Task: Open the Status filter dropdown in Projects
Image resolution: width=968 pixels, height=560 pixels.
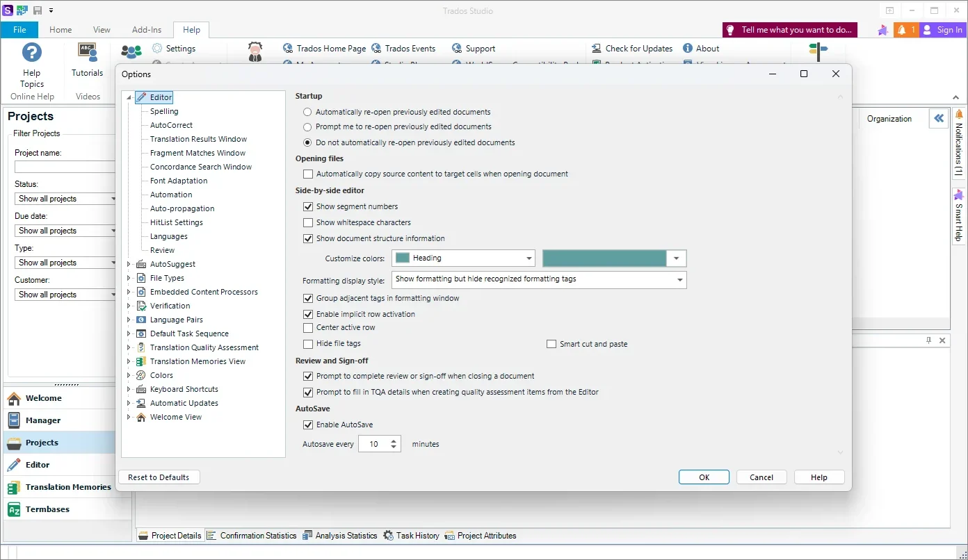Action: tap(66, 199)
